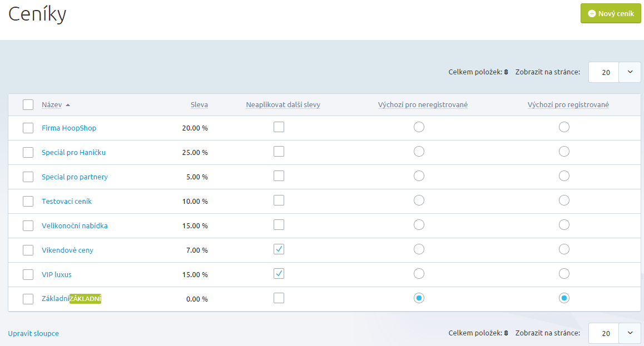Click the bottom page size field showing 20

pos(604,333)
